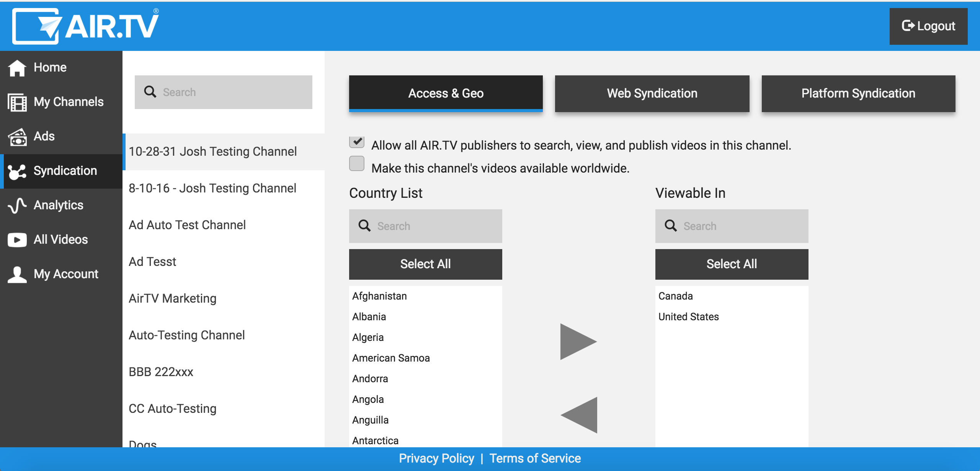Click logout button
The height and width of the screenshot is (471, 980).
(928, 26)
